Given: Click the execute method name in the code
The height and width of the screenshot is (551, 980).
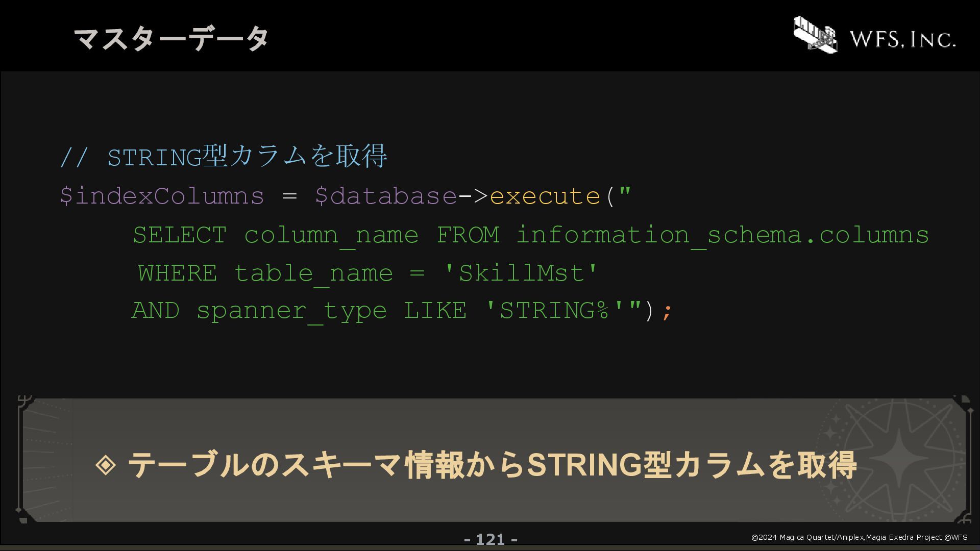Looking at the screenshot, I should pyautogui.click(x=545, y=196).
